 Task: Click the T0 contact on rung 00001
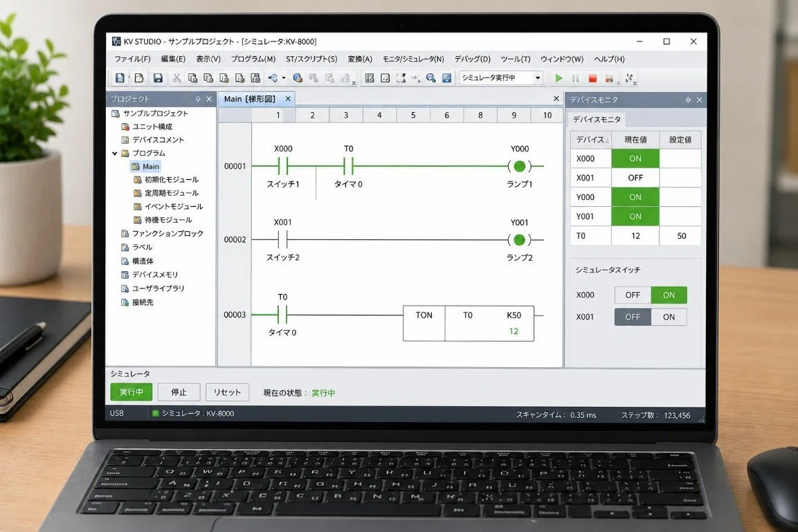349,166
